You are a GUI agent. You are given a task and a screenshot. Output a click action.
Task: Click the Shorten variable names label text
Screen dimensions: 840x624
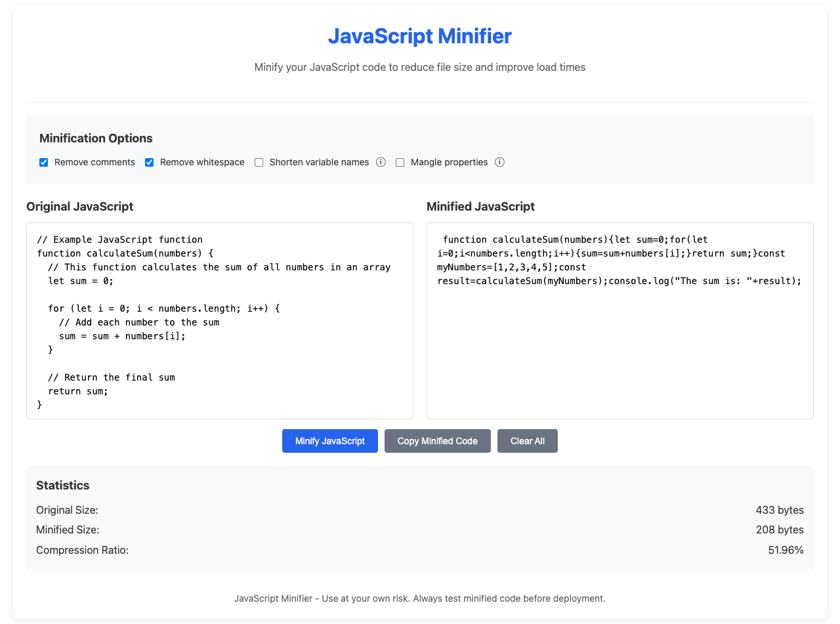(x=319, y=162)
